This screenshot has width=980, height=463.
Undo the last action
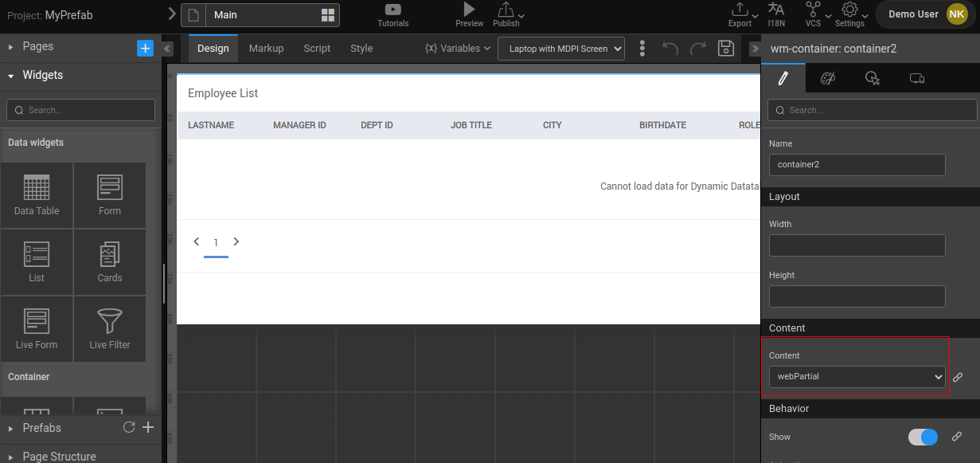pos(670,48)
